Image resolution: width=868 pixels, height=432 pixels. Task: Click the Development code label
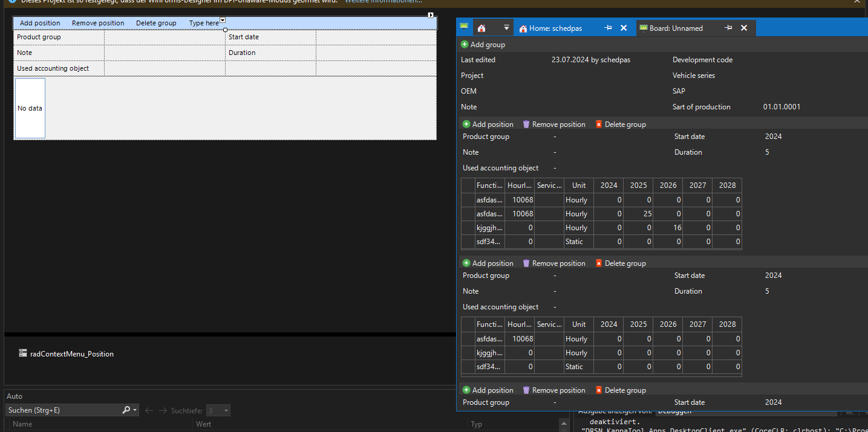[702, 59]
